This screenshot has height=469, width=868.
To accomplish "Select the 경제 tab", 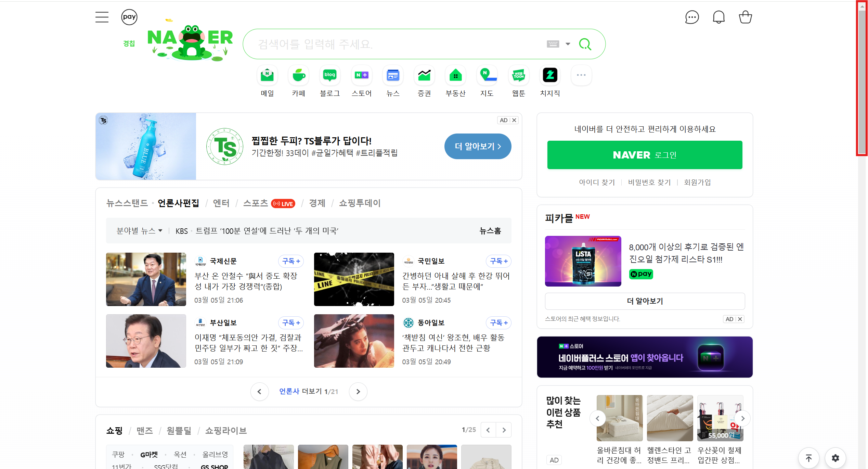I will point(317,203).
